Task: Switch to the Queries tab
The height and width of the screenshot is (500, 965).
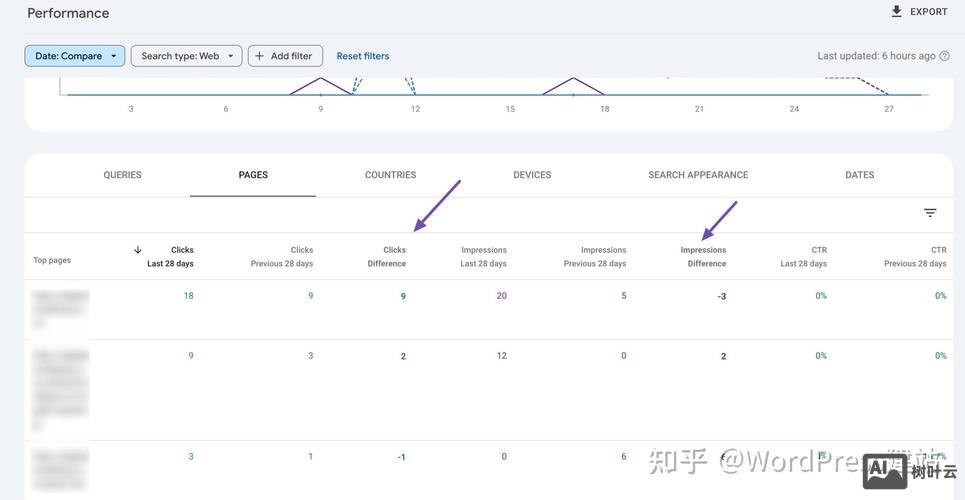Action: [122, 175]
